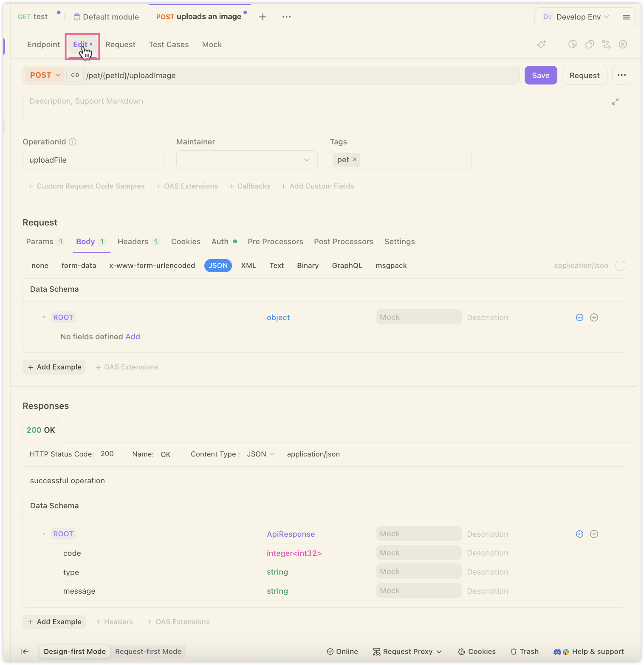Viewport: 644px width, 665px height.
Task: Expand the Develop Env environment selector
Action: coord(576,17)
